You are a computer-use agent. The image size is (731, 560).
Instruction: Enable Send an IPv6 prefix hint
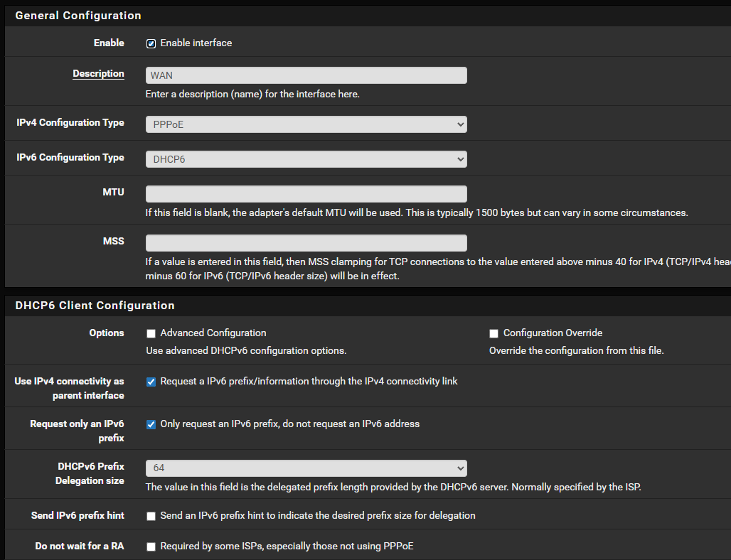(151, 516)
